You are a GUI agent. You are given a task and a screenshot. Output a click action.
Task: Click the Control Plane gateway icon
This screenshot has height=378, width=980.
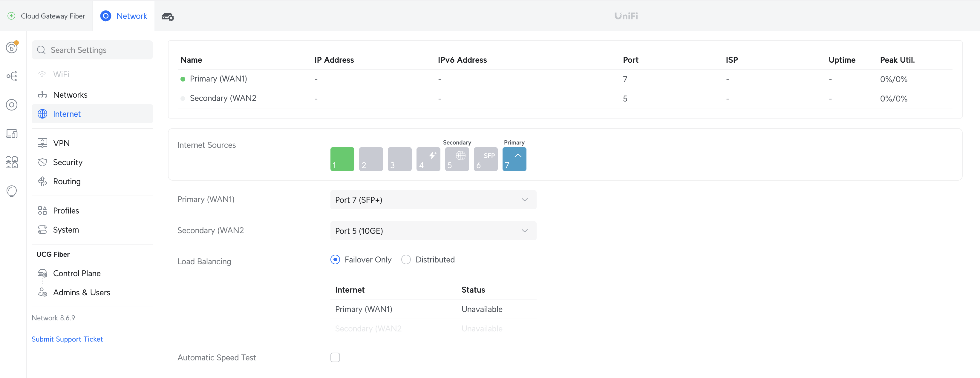tap(42, 273)
